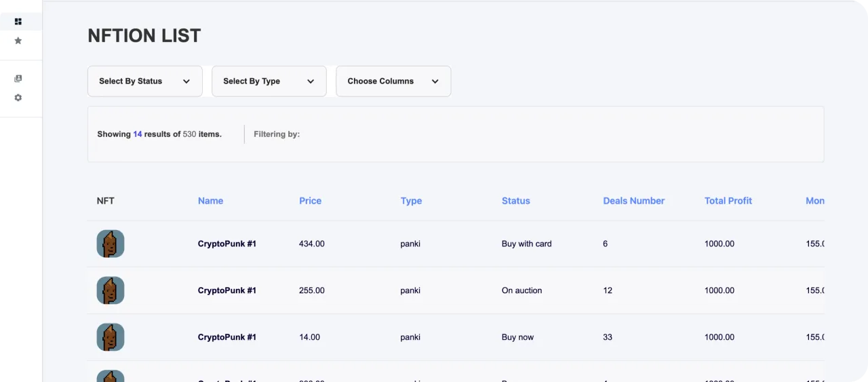The width and height of the screenshot is (868, 382).
Task: Click deals number 6 cell
Action: click(606, 244)
